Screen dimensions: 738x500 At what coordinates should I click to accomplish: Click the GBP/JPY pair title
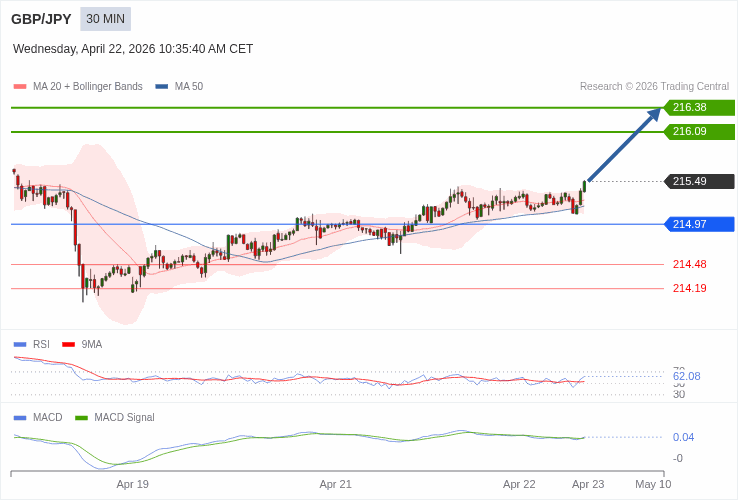(x=41, y=19)
